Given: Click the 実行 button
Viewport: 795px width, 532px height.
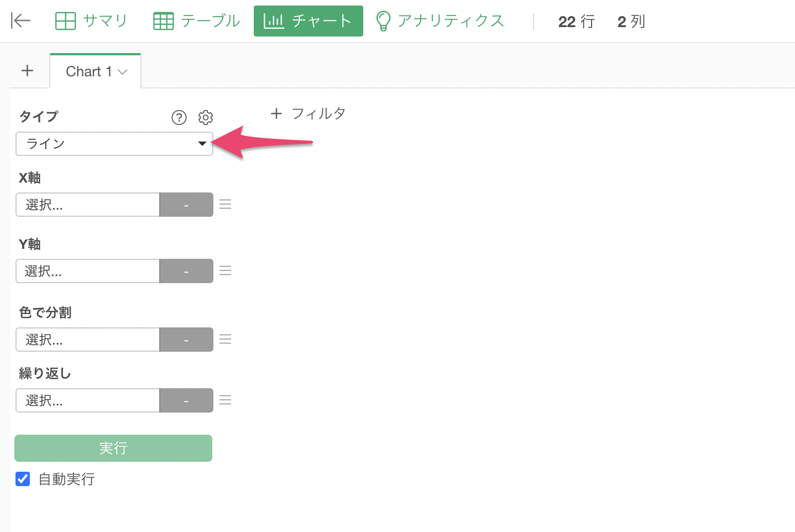Looking at the screenshot, I should [113, 448].
